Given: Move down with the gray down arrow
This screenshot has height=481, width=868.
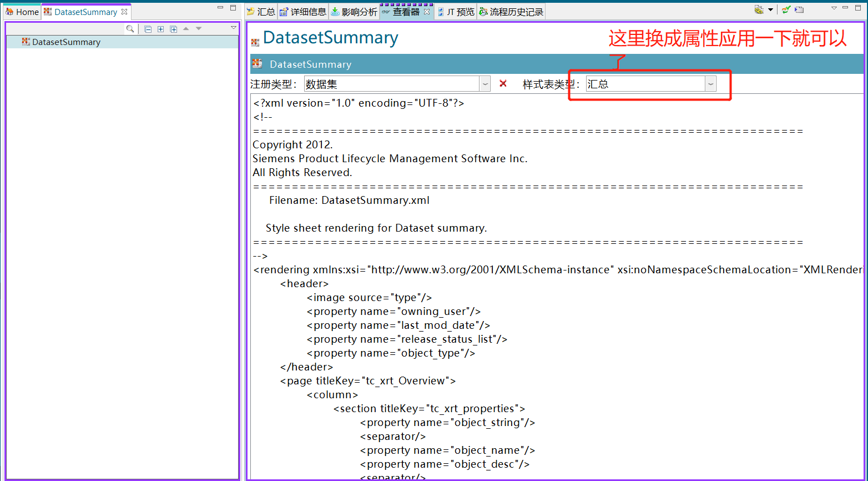Looking at the screenshot, I should (x=199, y=28).
